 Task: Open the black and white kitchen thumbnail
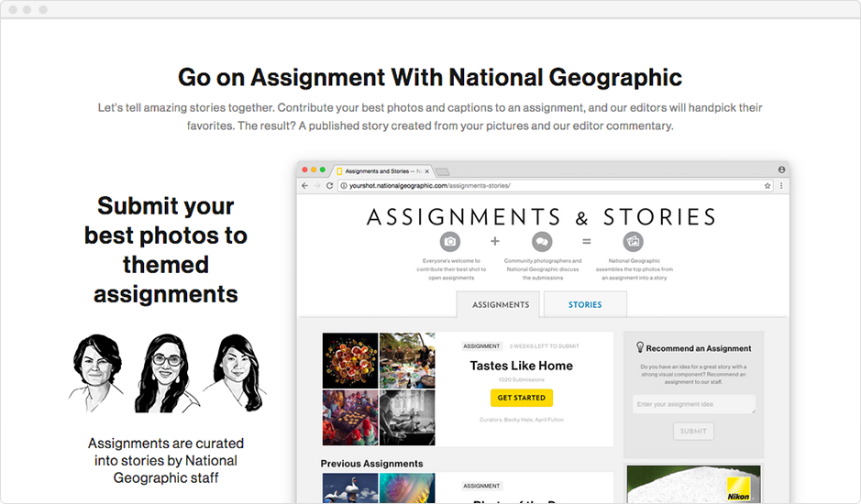tap(407, 417)
